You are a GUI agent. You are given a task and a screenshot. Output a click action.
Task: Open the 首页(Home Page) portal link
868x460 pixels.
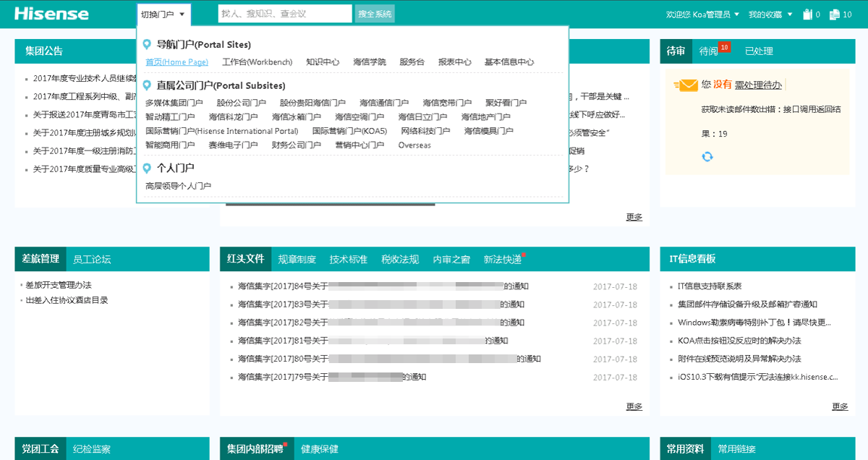(176, 62)
